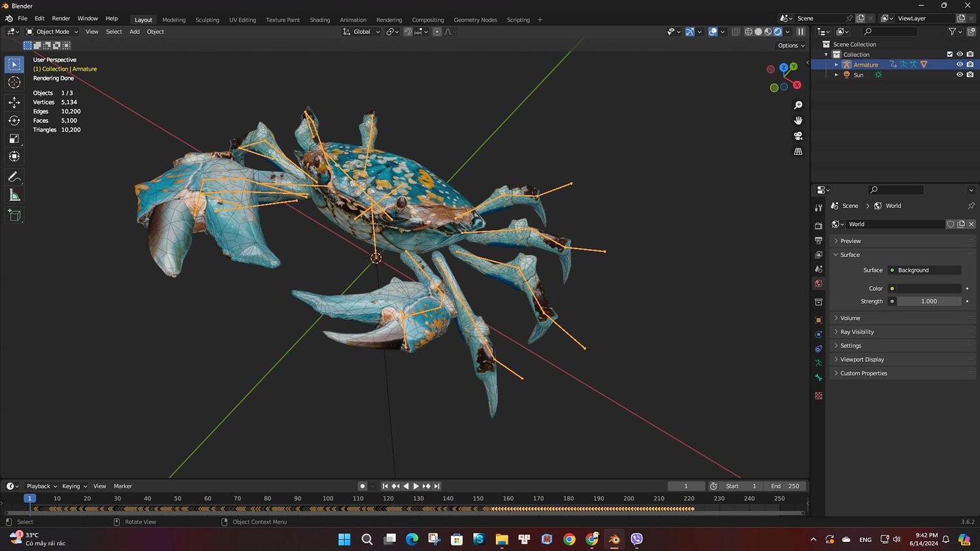Switch to the Sculpting workspace tab
980x551 pixels.
point(207,20)
